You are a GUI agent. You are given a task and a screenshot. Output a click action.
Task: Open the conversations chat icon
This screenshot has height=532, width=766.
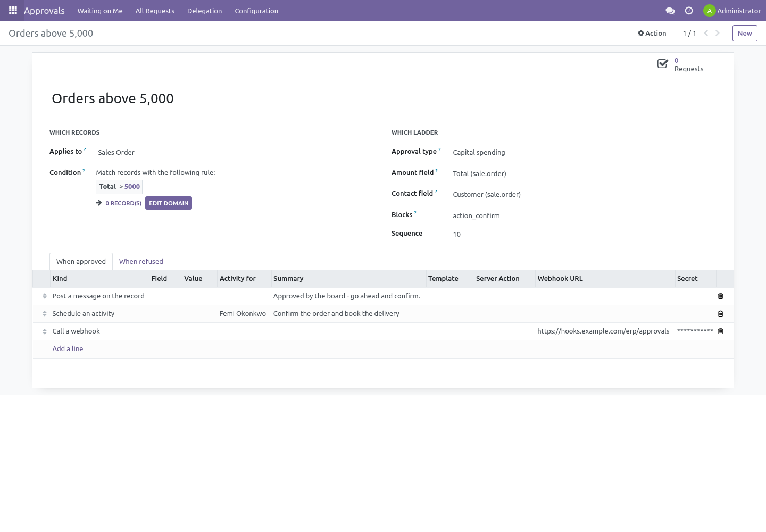pos(670,11)
